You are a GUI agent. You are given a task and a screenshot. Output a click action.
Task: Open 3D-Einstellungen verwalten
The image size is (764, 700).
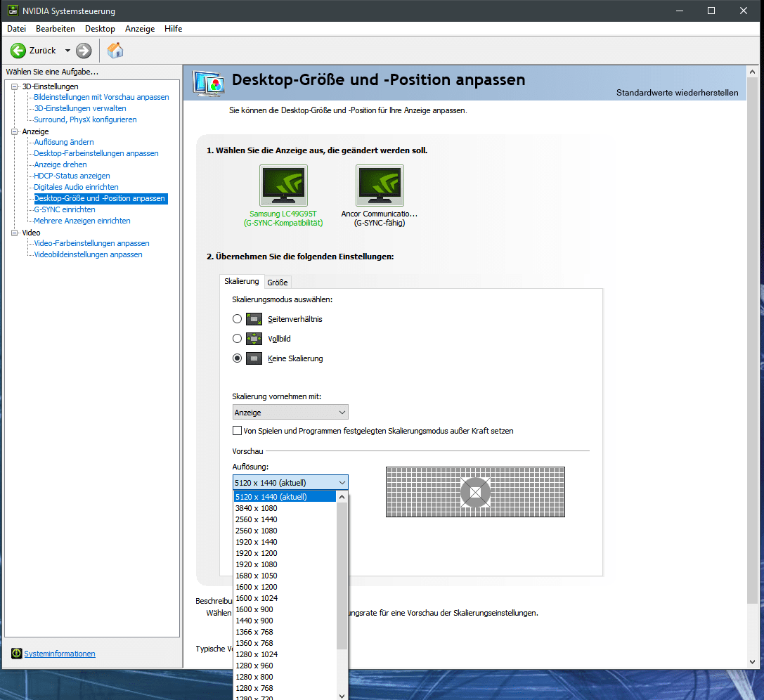pos(80,109)
